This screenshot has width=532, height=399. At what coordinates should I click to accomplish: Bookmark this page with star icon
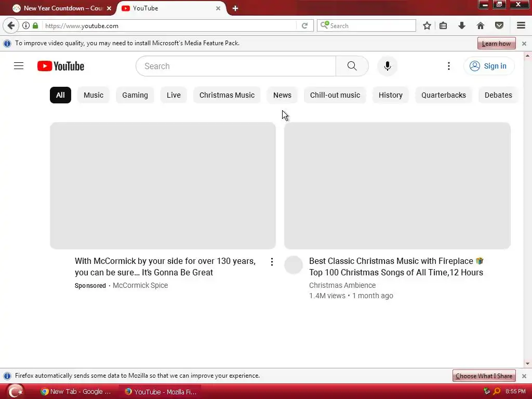(427, 26)
